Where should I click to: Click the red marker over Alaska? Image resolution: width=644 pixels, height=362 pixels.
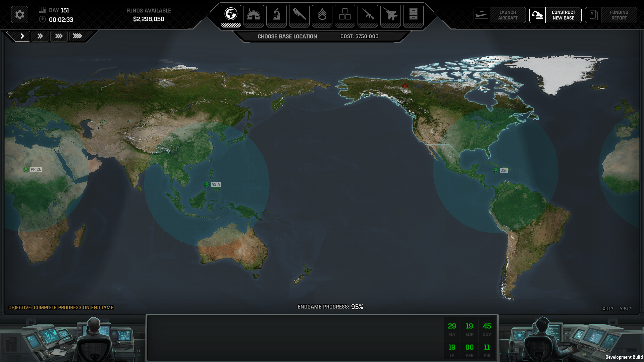tap(405, 86)
